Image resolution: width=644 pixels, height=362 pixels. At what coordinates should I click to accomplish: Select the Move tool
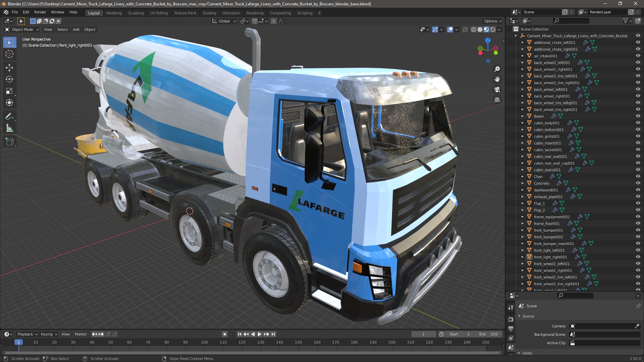click(9, 68)
